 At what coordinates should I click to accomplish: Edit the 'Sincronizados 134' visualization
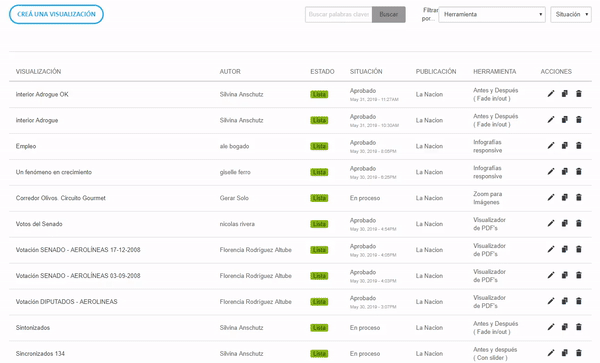click(551, 353)
